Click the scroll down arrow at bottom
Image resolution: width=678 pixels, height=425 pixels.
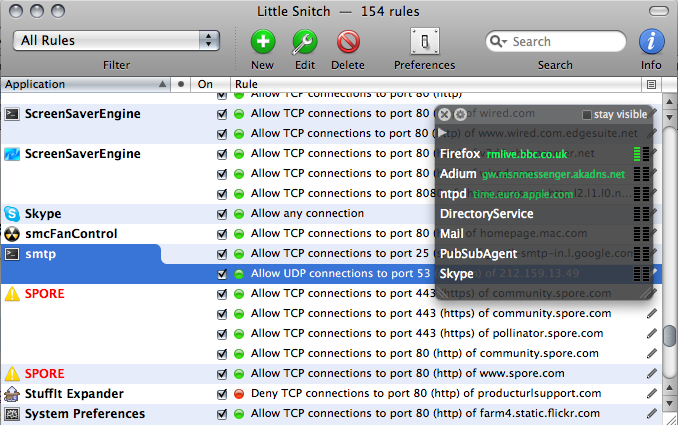669,403
